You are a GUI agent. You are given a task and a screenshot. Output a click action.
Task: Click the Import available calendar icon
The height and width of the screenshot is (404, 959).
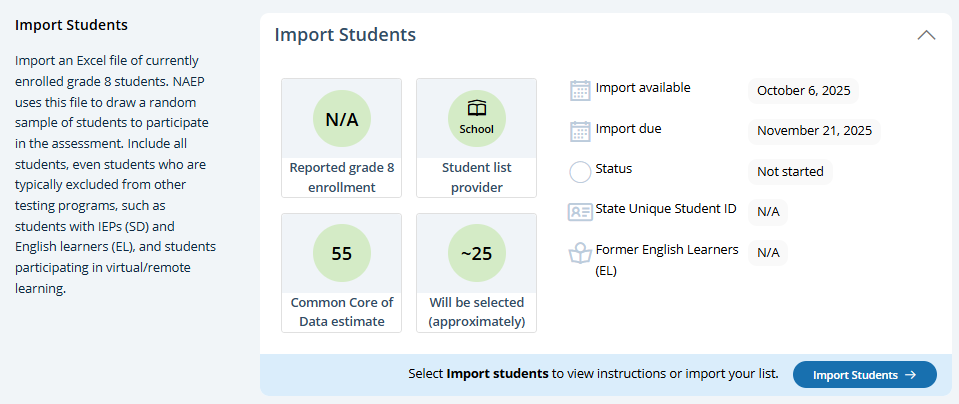tap(580, 91)
